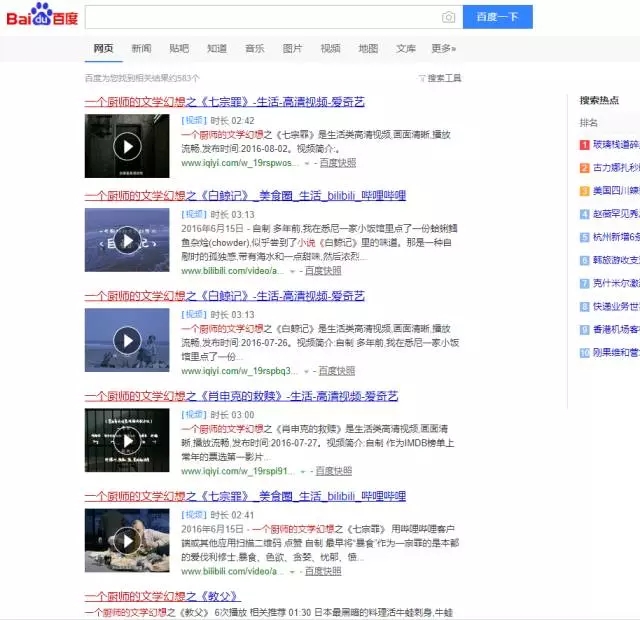Viewport: 640px width, 620px height.
Task: Expand arrow beside www.iqiyi.com/w_19rspi91 URL
Action: point(303,471)
